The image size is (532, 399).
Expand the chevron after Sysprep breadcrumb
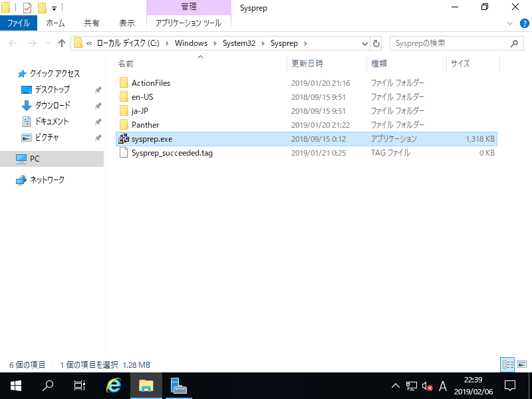305,43
